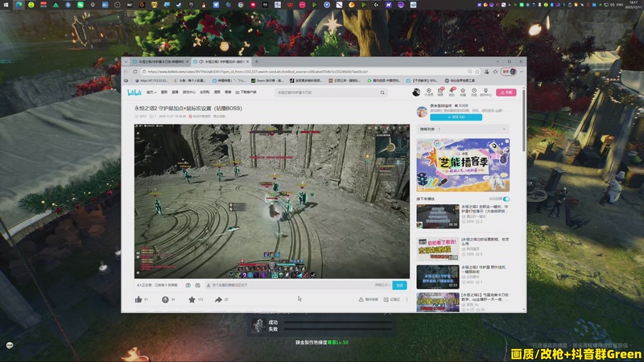644x362 pixels.
Task: Open the Edge browser icon in taskbar
Action: click(19, 5)
